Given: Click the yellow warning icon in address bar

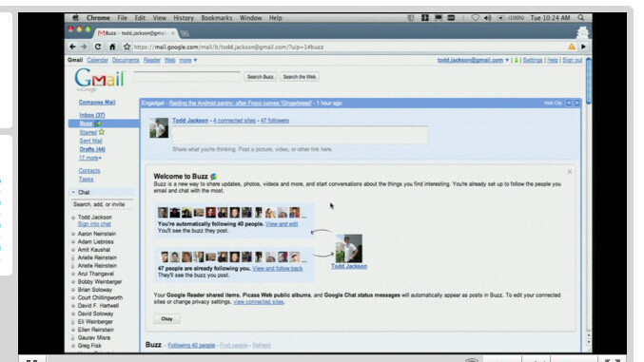Looking at the screenshot, I should [x=572, y=47].
